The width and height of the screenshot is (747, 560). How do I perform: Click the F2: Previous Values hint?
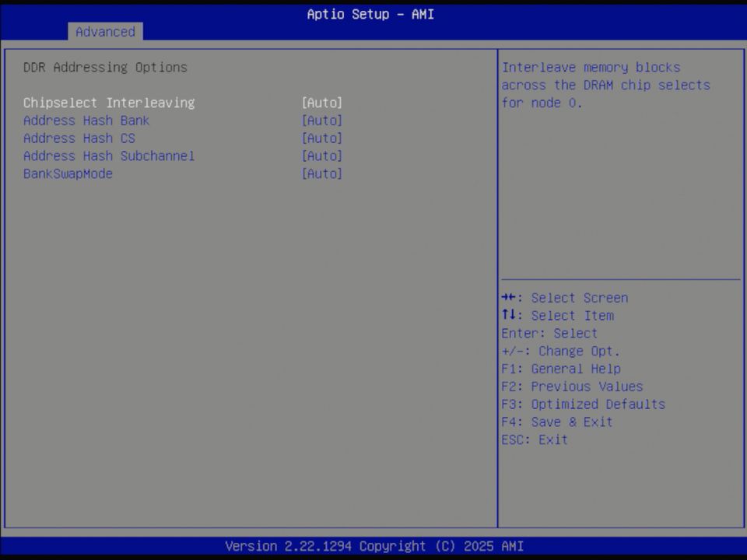pyautogui.click(x=572, y=387)
